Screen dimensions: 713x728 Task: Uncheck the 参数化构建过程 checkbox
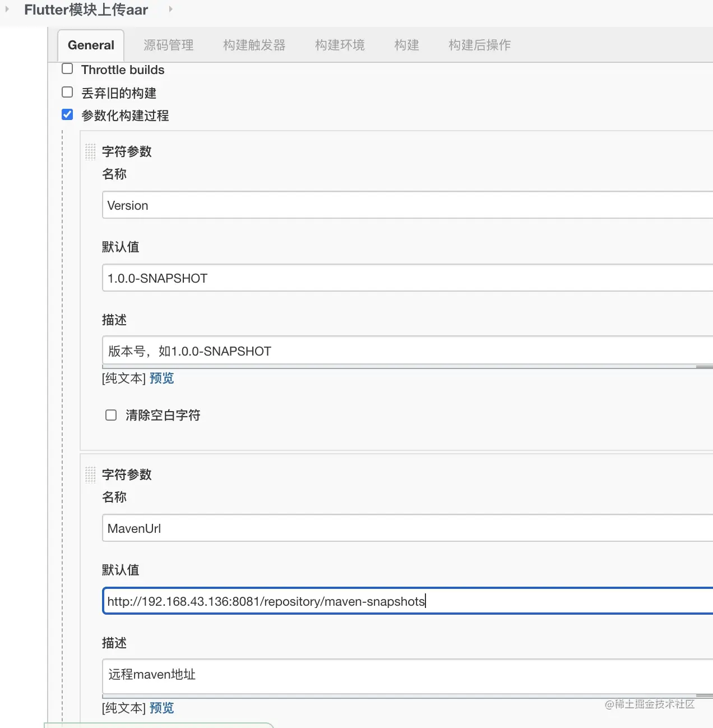67,115
